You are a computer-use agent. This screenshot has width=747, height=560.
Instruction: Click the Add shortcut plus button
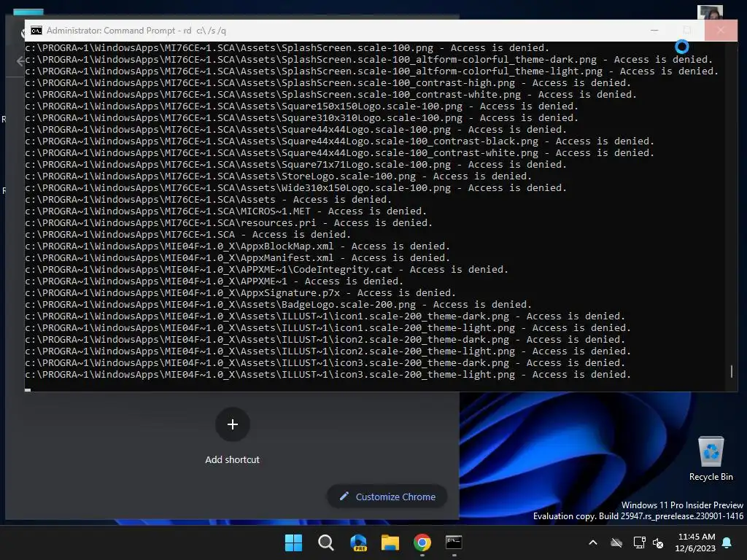[x=233, y=424]
